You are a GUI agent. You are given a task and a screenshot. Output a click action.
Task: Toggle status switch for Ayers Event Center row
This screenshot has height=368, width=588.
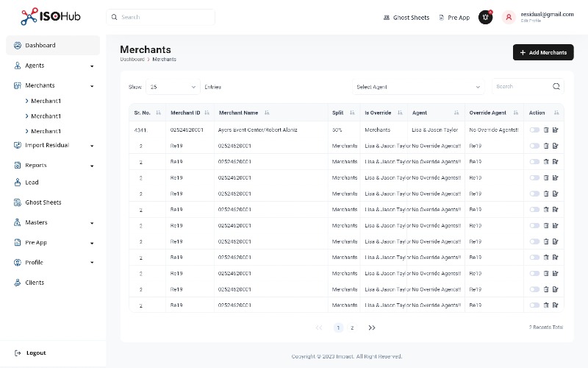point(534,130)
